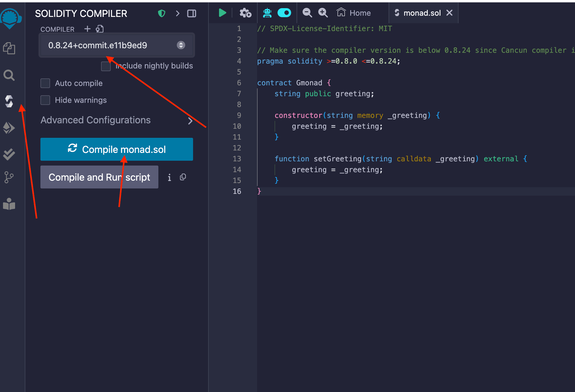Viewport: 575px width, 392px height.
Task: Show info about Compile and Run script
Action: 169,177
